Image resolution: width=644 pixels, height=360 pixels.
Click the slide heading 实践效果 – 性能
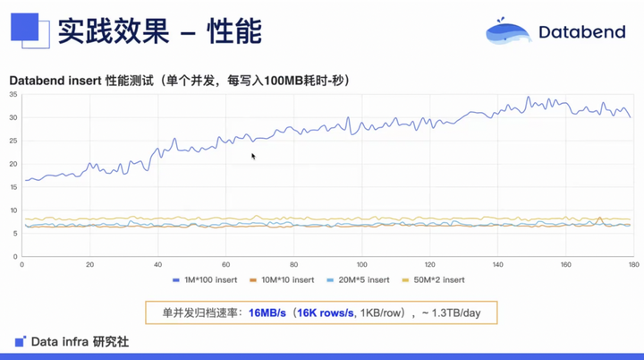[x=160, y=30]
